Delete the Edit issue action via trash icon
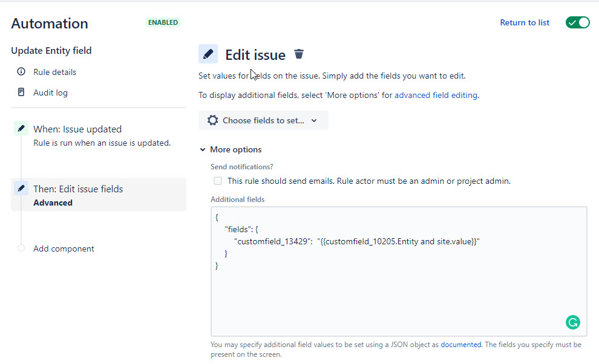The image size is (599, 364). coord(299,54)
